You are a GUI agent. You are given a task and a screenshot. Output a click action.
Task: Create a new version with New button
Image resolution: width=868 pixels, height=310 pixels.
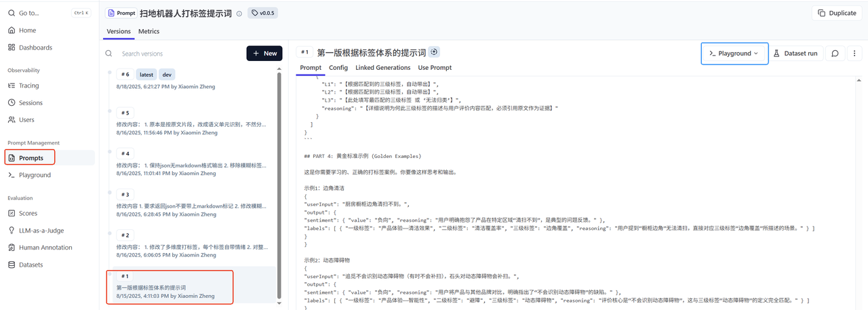click(x=264, y=54)
